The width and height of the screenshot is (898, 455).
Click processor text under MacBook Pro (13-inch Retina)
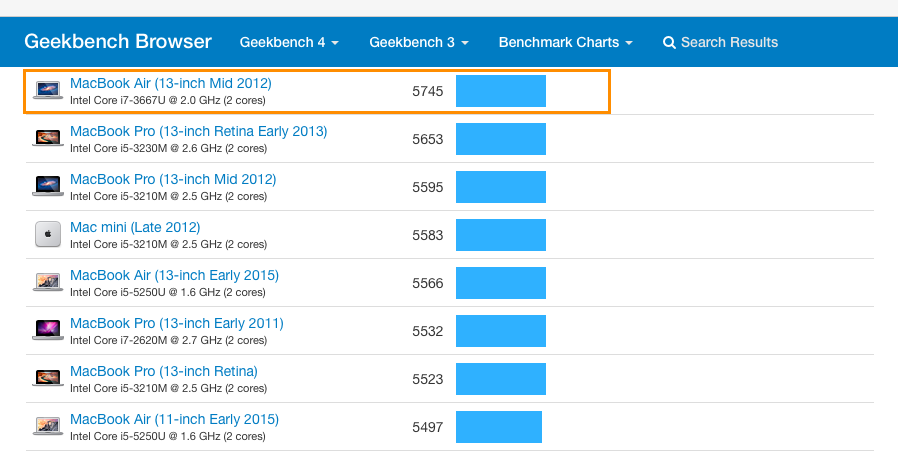coord(168,389)
